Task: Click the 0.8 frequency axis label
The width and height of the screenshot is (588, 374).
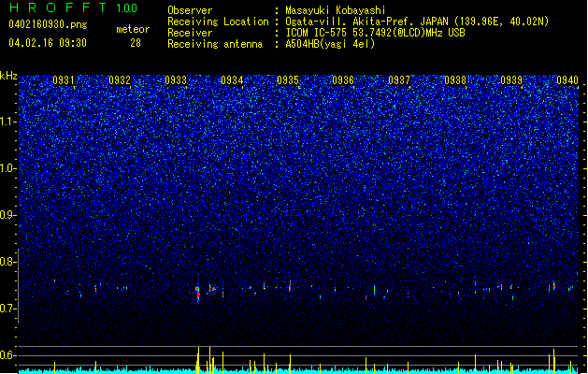Action: [8, 262]
